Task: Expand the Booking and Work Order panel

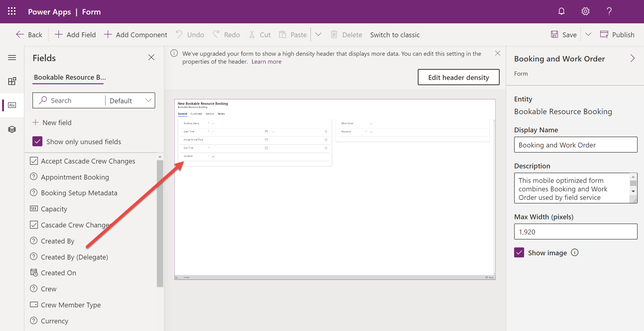Action: 632,58
